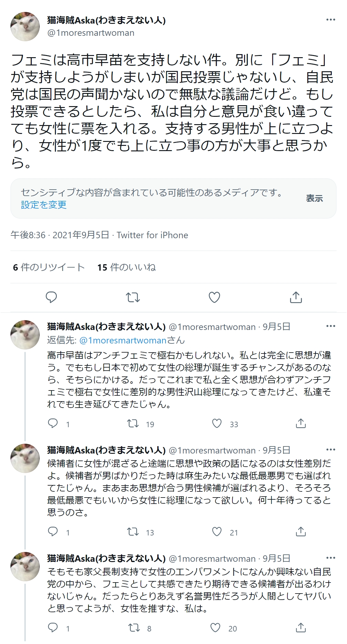Image resolution: width=347 pixels, height=644 pixels.
Task: Like the main tweet
Action: pyautogui.click(x=214, y=297)
